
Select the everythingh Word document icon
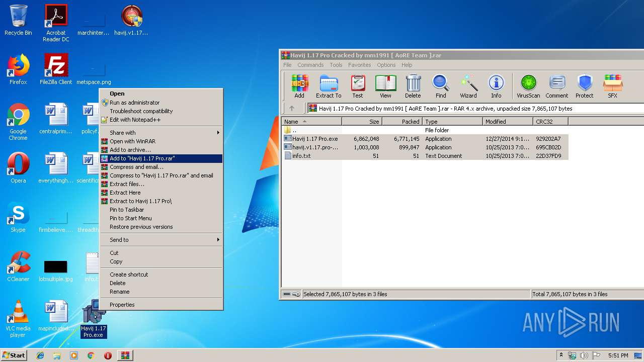pyautogui.click(x=56, y=168)
